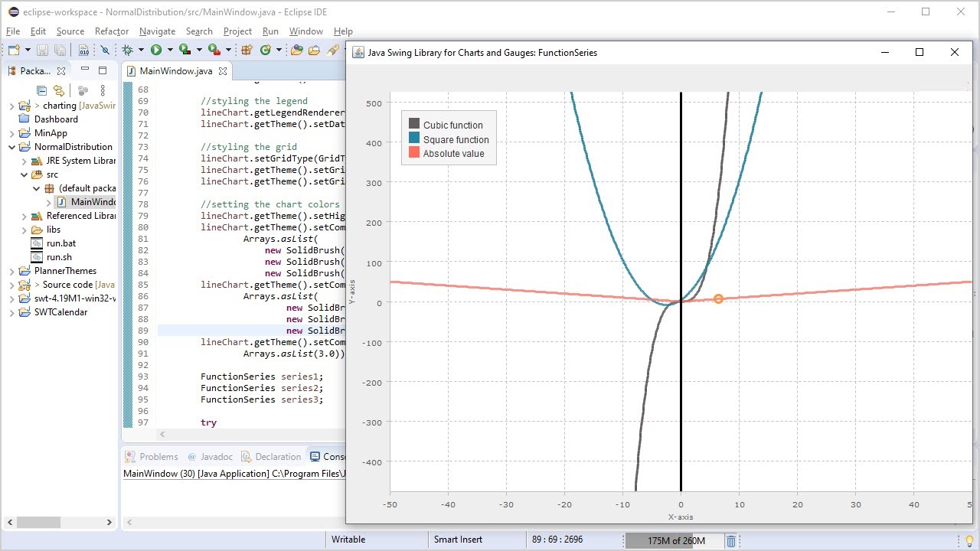Open the New wizard dropdown arrow

(x=28, y=50)
